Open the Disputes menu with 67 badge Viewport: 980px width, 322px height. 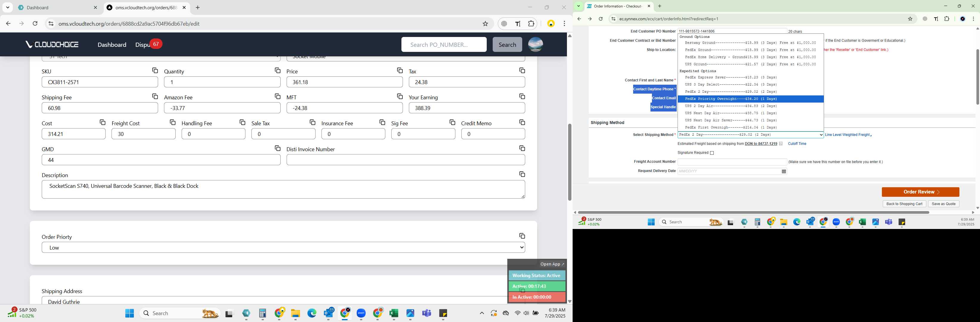tap(148, 44)
